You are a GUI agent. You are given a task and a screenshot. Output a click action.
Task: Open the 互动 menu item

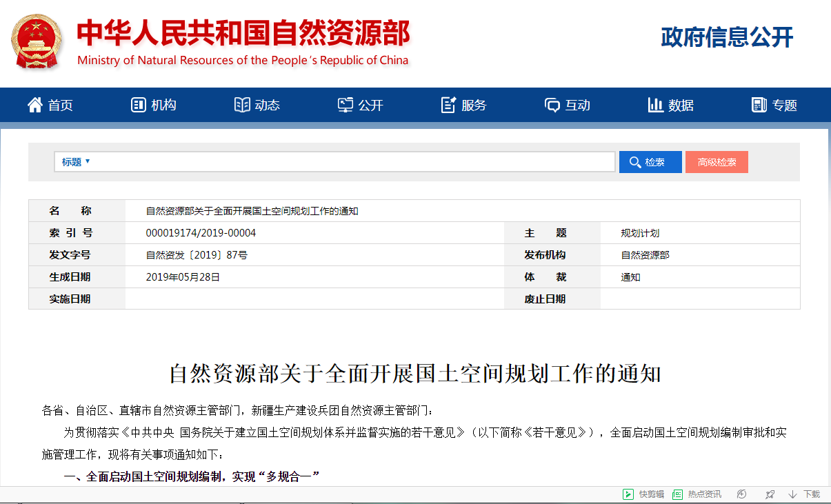577,105
